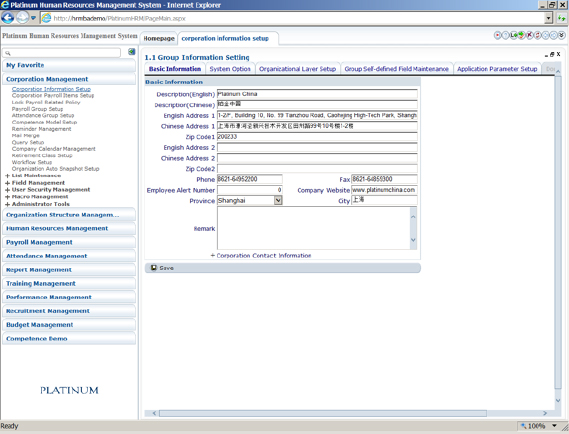This screenshot has height=434, width=569.
Task: Open the Corporation Management section
Action: 69,79
